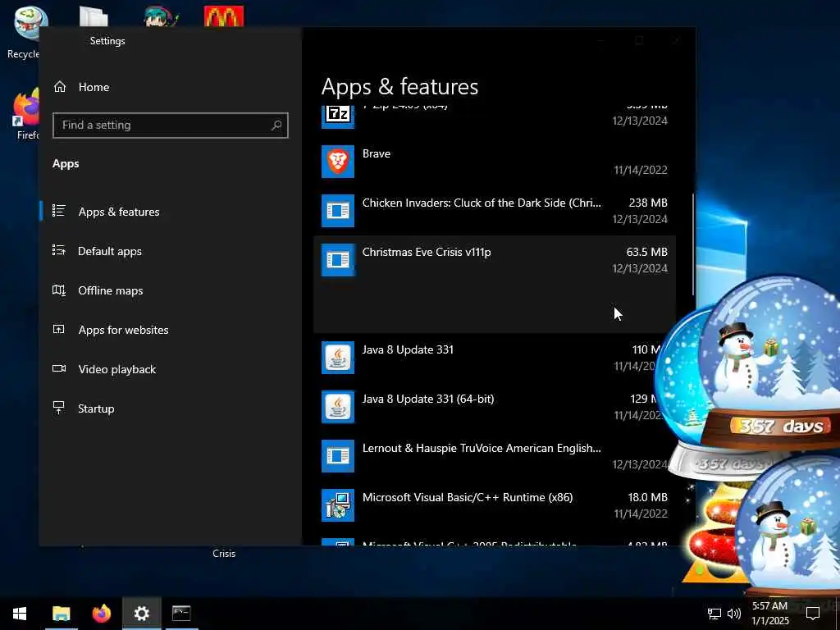Open File Explorer from taskbar
This screenshot has width=840, height=630.
pyautogui.click(x=61, y=614)
